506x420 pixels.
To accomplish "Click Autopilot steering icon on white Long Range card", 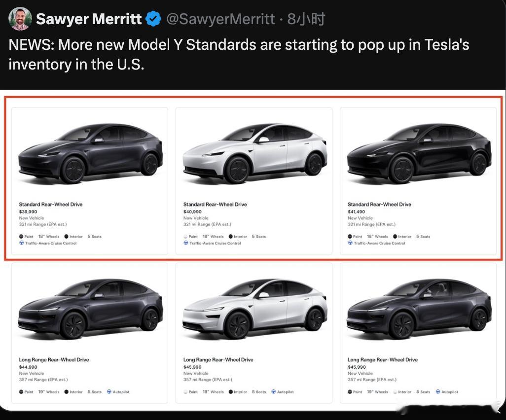I will (273, 392).
